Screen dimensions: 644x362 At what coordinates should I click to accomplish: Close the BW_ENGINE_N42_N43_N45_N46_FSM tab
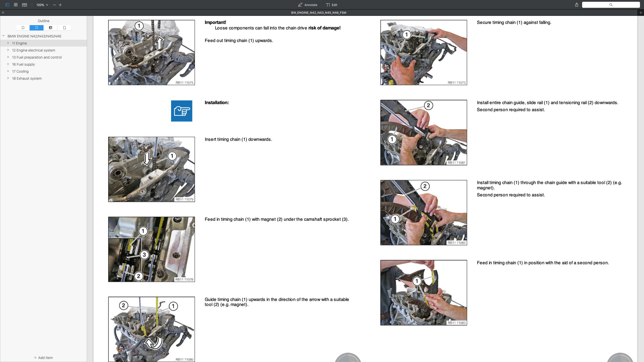[3, 13]
